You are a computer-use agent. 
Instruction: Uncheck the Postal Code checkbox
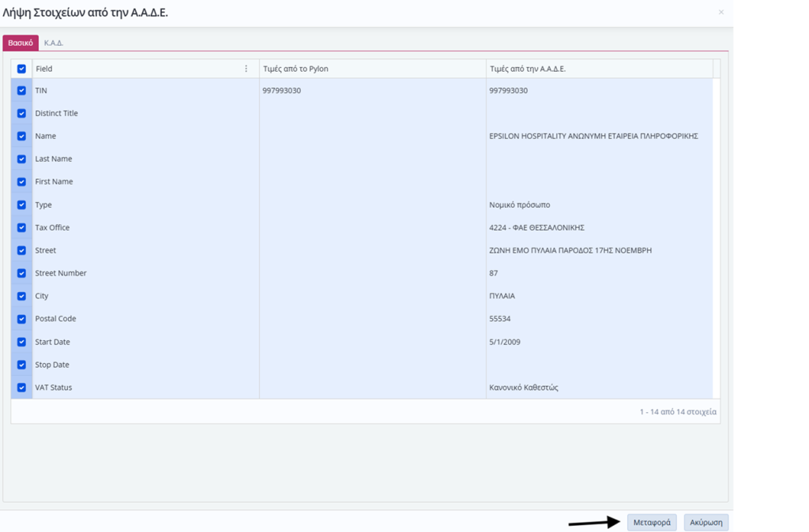coord(21,319)
